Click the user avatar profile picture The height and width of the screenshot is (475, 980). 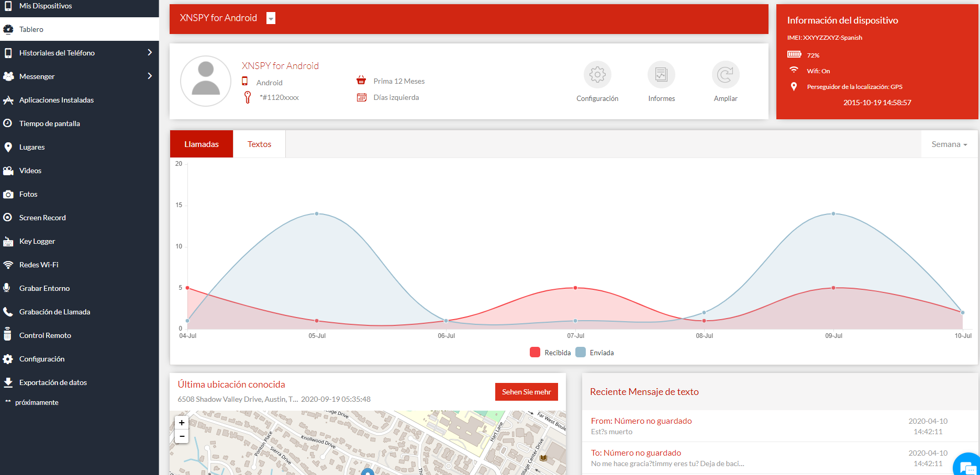[206, 81]
